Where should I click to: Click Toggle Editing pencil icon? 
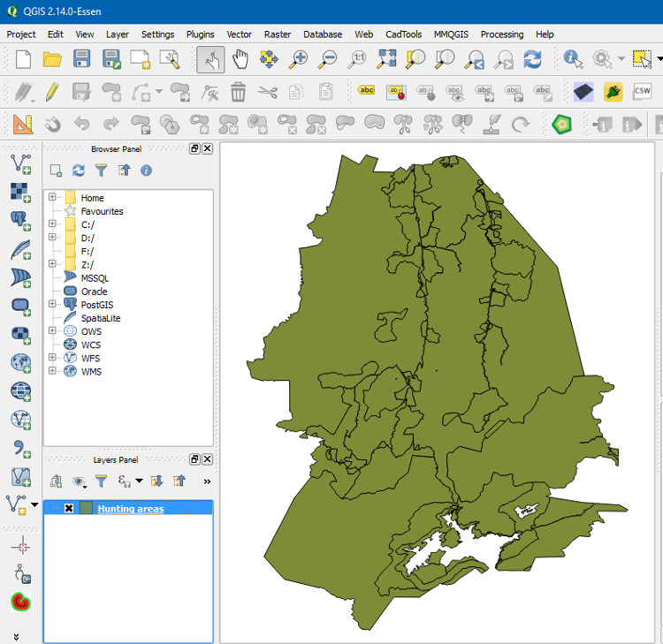click(x=52, y=92)
